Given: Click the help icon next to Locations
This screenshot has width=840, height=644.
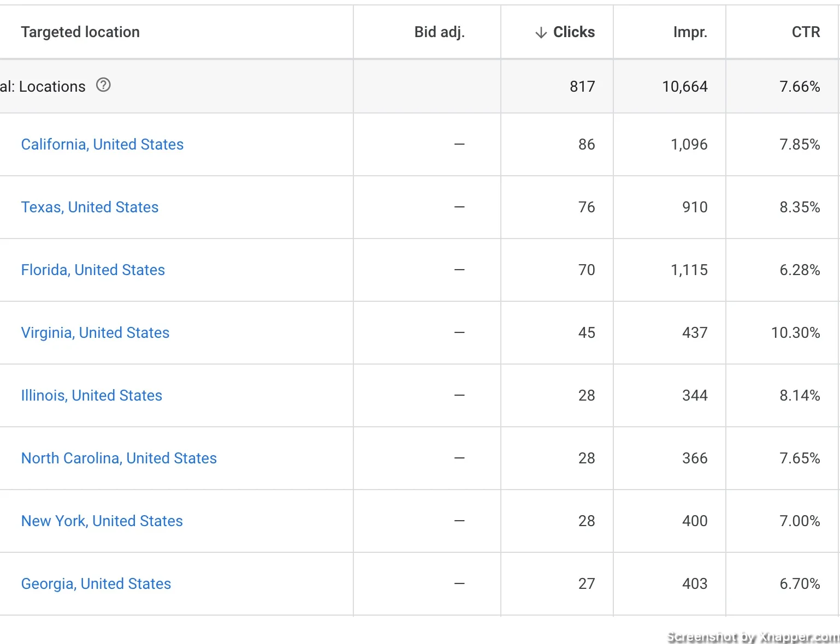Looking at the screenshot, I should point(103,85).
